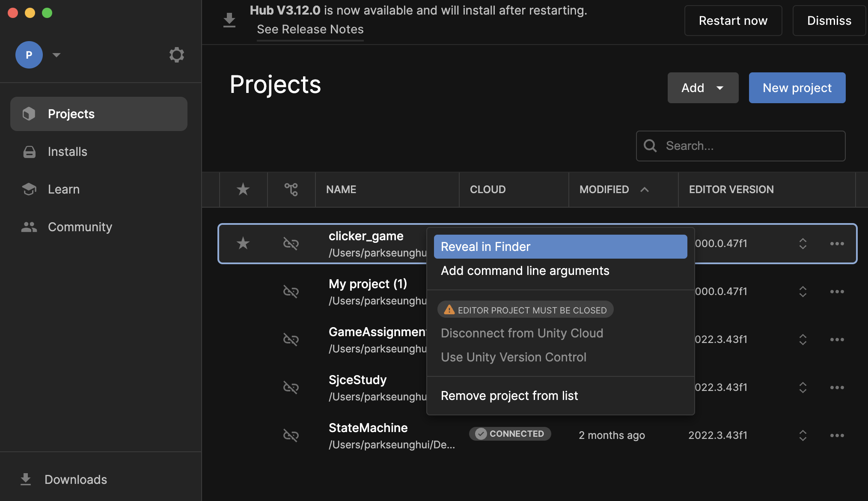Toggle the MODIFIED sort arrow
The height and width of the screenshot is (501, 868).
[x=645, y=189]
